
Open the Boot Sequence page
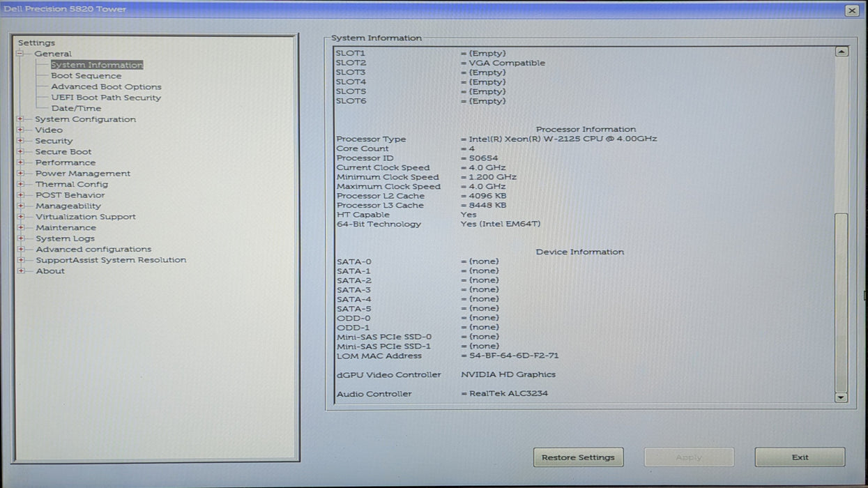tap(86, 76)
